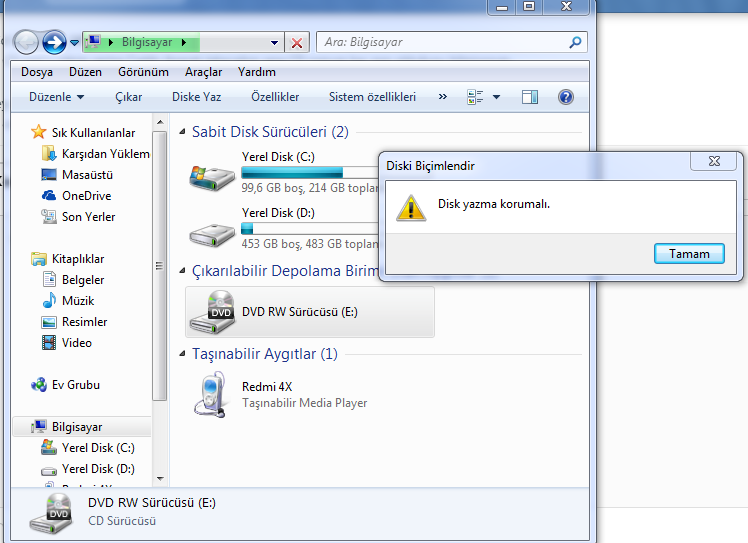Click the D: drive capacity bar
The height and width of the screenshot is (543, 748).
310,228
